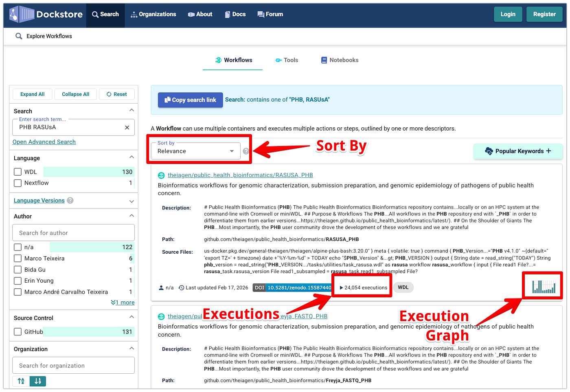Viewport: 570px width, 392px height.
Task: Check the Erin Young author filter
Action: click(18, 281)
